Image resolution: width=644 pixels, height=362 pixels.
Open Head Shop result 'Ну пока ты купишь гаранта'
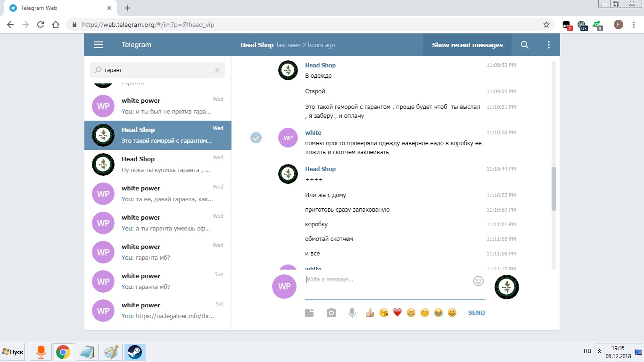(x=158, y=165)
